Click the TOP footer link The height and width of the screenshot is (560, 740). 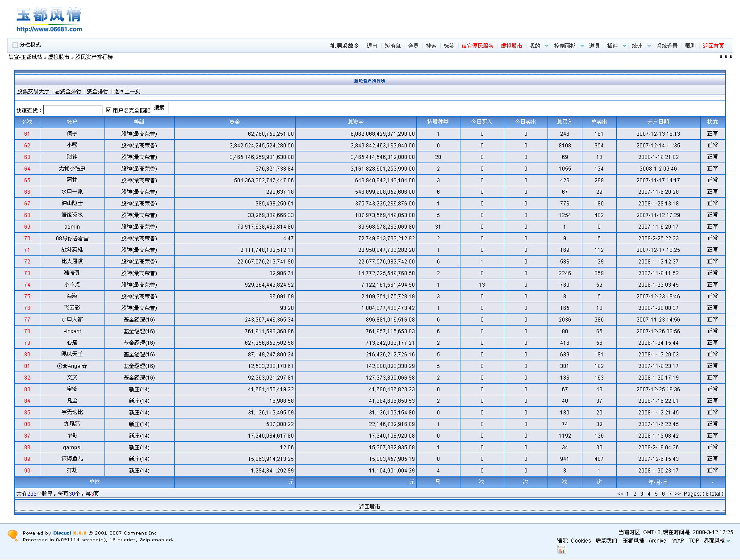point(694,541)
